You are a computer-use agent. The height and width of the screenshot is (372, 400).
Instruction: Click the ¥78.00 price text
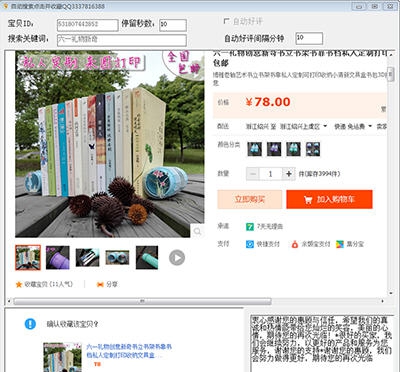[x=268, y=102]
